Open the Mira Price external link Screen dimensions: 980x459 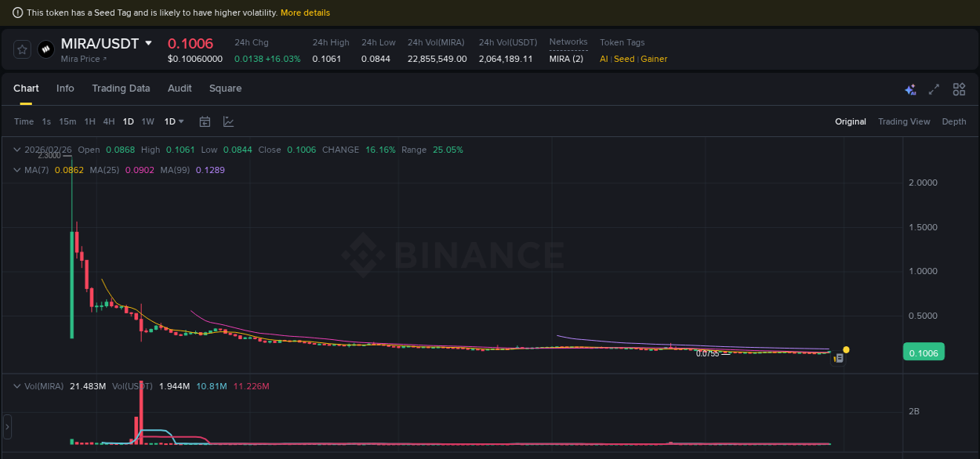pyautogui.click(x=83, y=59)
